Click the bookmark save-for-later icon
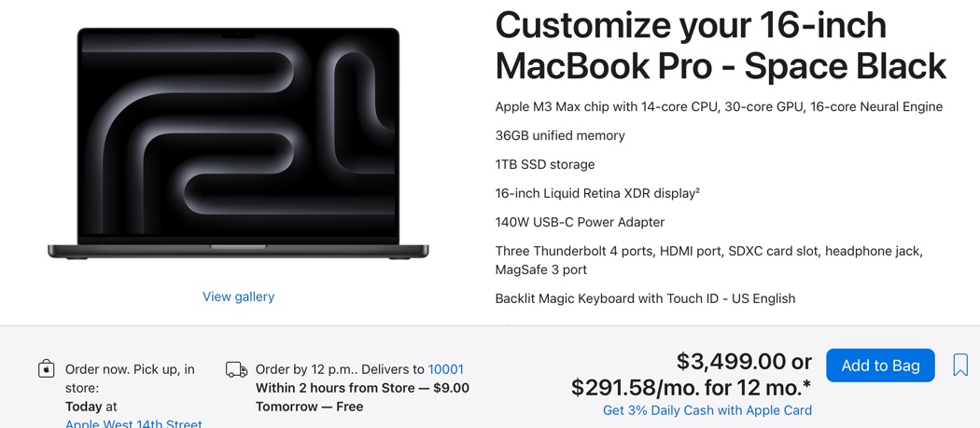The height and width of the screenshot is (428, 980). tap(960, 365)
